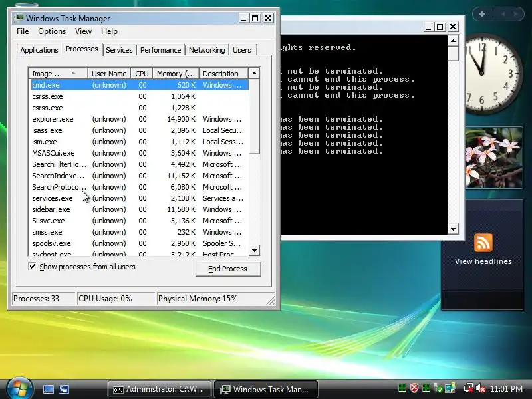532x399 pixels.
Task: Click Show Desktop quick launch icon
Action: pyautogui.click(x=48, y=389)
